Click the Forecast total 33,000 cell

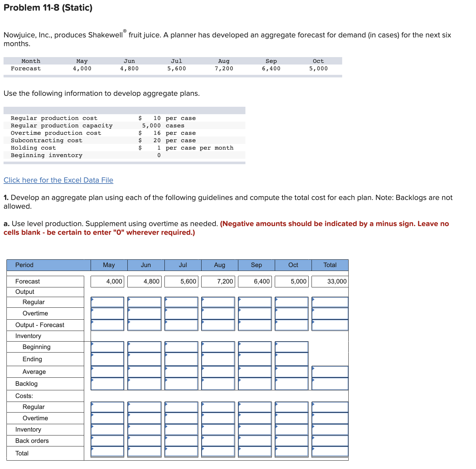click(x=330, y=282)
